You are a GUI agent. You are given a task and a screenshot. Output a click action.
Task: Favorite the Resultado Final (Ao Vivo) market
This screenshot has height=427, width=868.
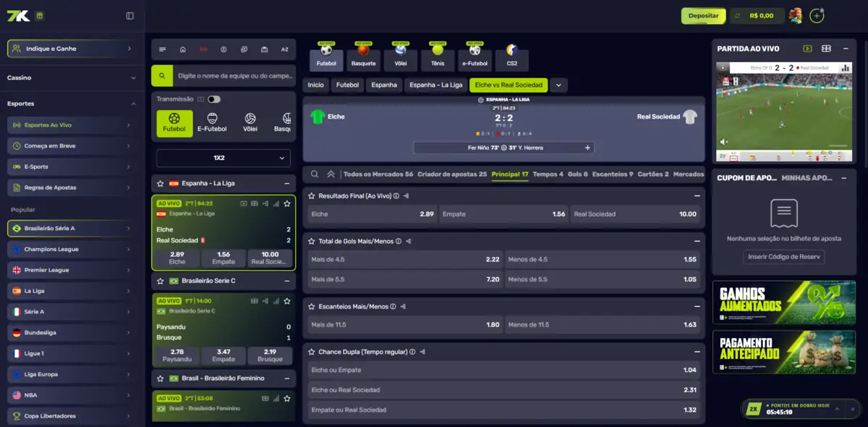[312, 195]
